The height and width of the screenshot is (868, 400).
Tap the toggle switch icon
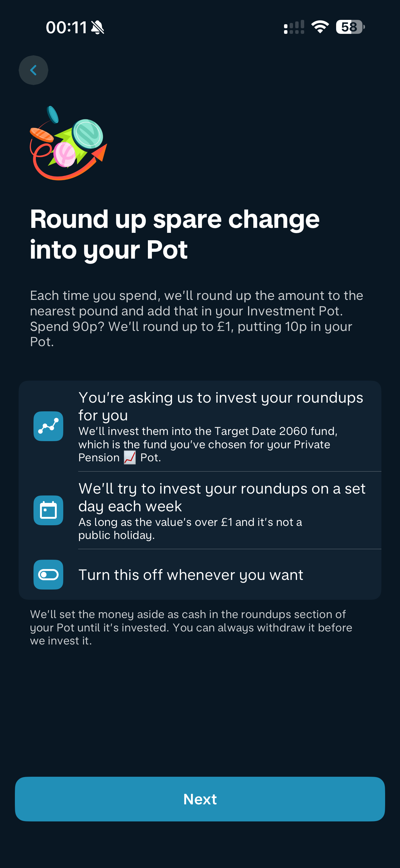[x=48, y=575]
